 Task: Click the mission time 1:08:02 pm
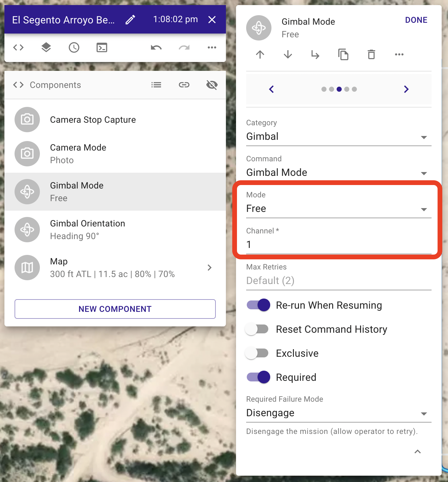point(176,19)
